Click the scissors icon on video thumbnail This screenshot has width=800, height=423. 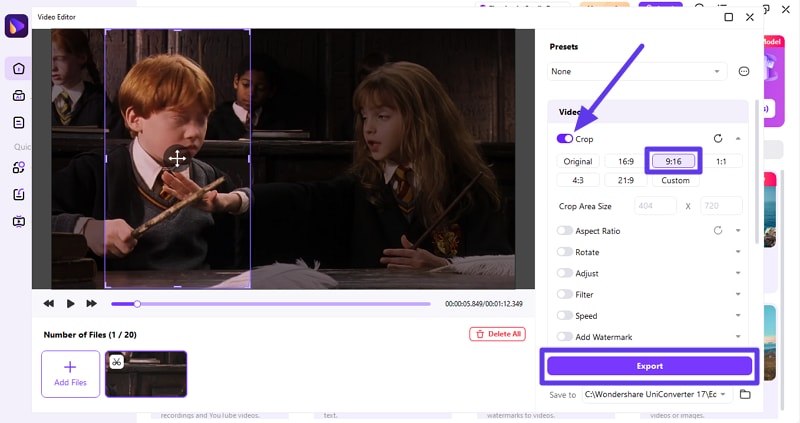[x=116, y=362]
